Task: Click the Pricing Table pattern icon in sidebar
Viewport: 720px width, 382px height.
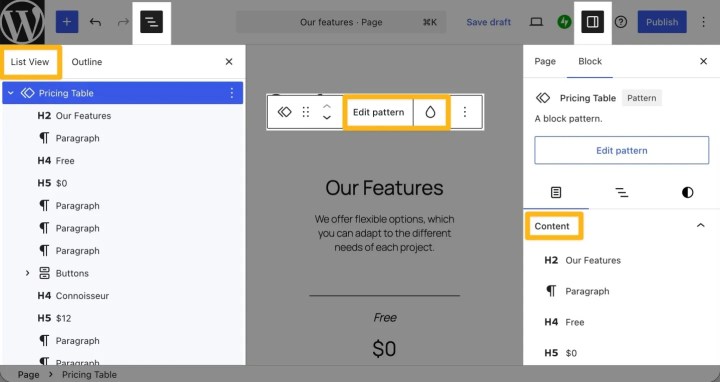Action: pyautogui.click(x=543, y=98)
